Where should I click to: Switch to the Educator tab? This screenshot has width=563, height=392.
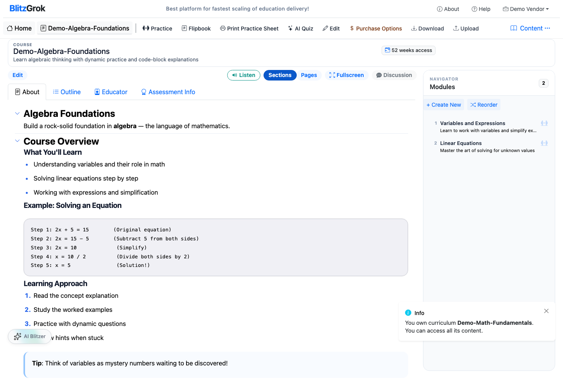pos(111,92)
